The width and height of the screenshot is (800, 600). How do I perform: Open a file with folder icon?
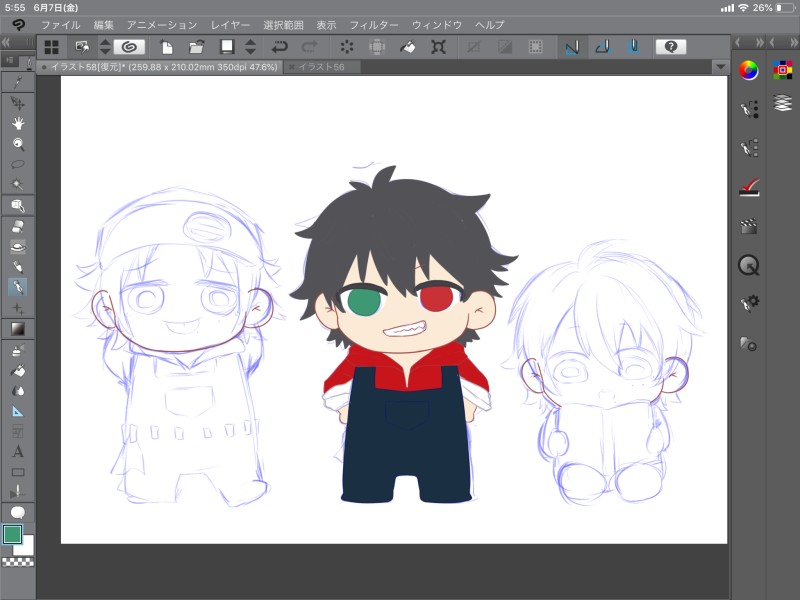click(x=196, y=47)
